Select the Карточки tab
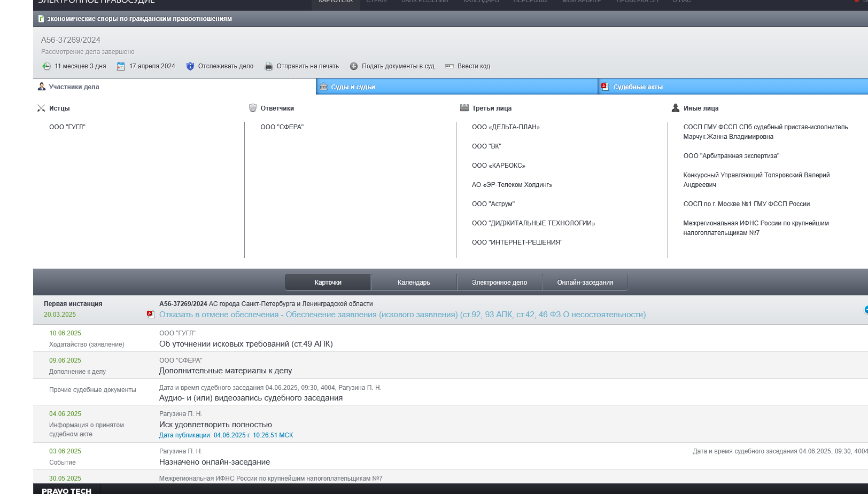This screenshot has width=868, height=494. [x=328, y=283]
